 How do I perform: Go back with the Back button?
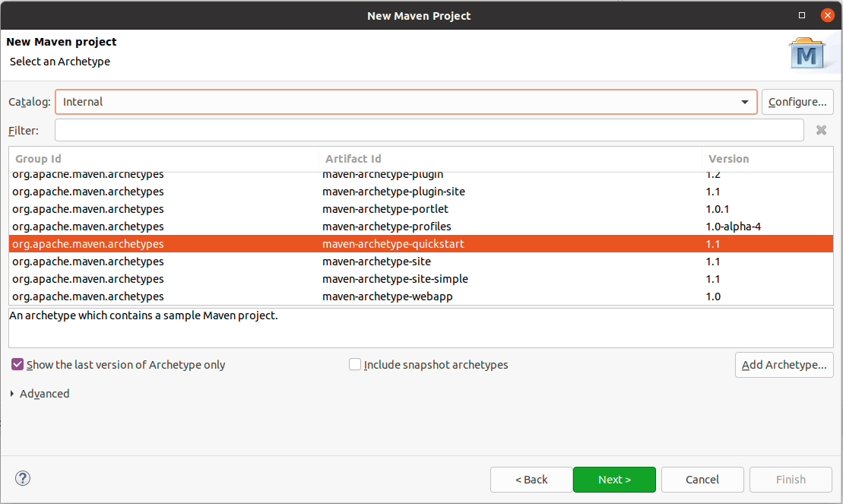pos(531,479)
